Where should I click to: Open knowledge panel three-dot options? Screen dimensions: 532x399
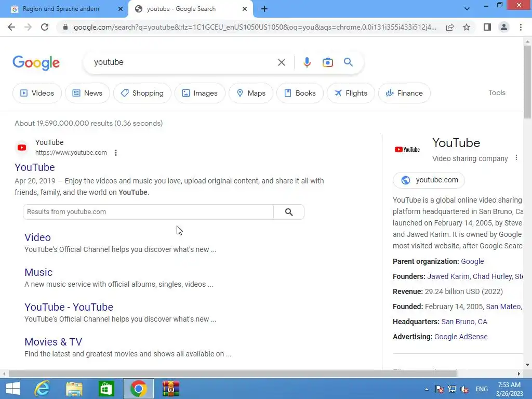click(x=516, y=158)
